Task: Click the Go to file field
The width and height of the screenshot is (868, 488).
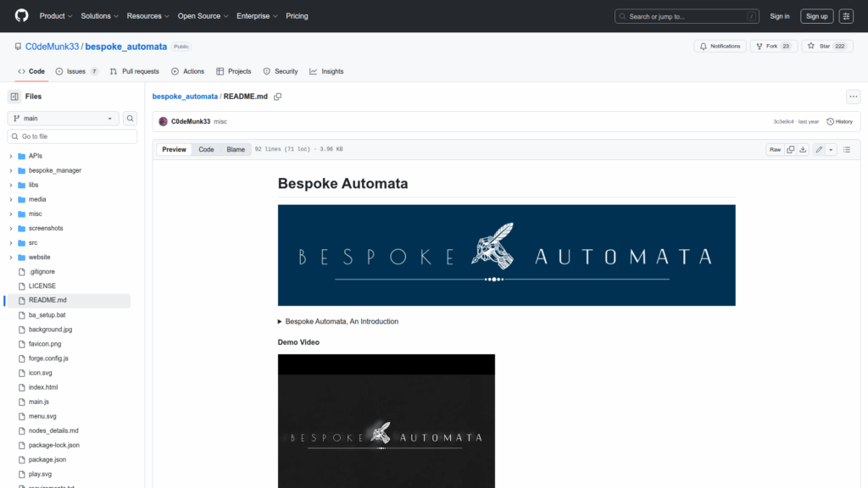Action: click(x=72, y=136)
